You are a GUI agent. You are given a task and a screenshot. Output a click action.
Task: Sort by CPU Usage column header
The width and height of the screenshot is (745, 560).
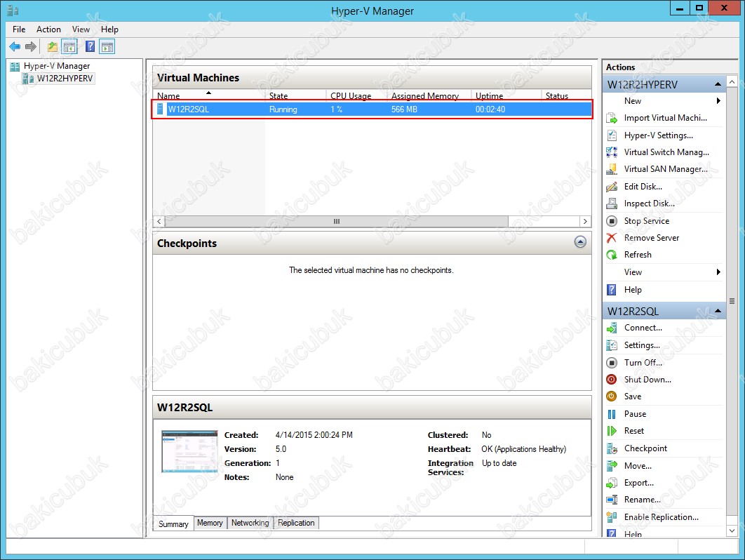(357, 95)
